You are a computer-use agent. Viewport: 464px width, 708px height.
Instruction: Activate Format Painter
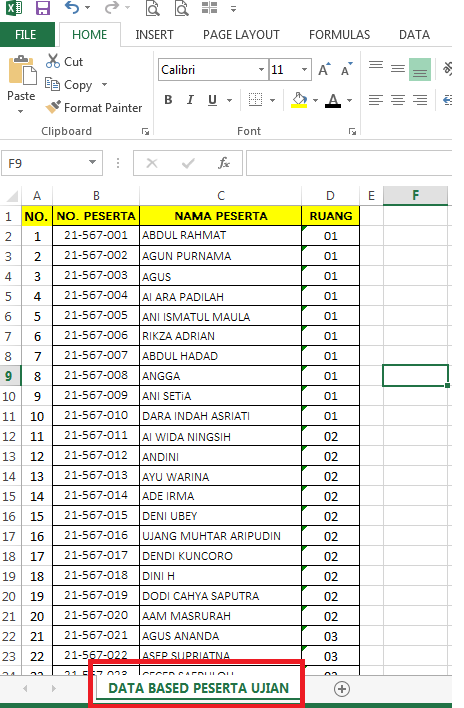click(94, 107)
